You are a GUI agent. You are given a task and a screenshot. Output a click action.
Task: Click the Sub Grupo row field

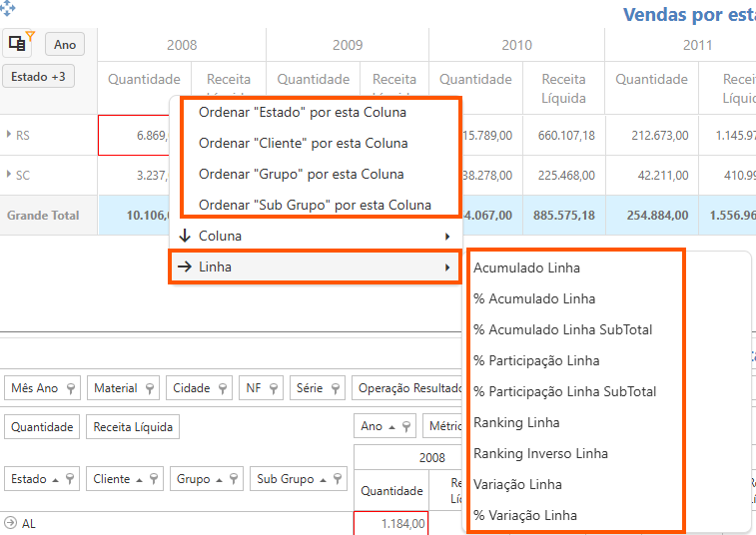point(299,479)
